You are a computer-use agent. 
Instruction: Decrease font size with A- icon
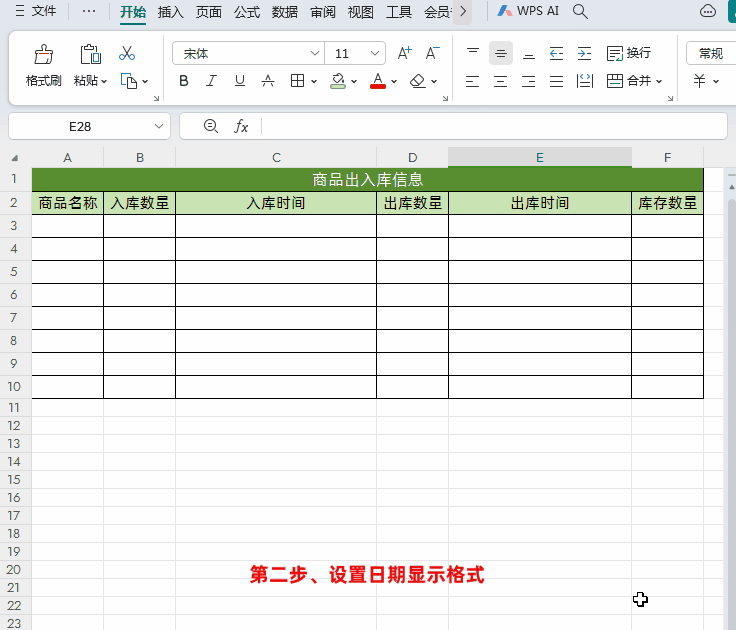click(432, 53)
